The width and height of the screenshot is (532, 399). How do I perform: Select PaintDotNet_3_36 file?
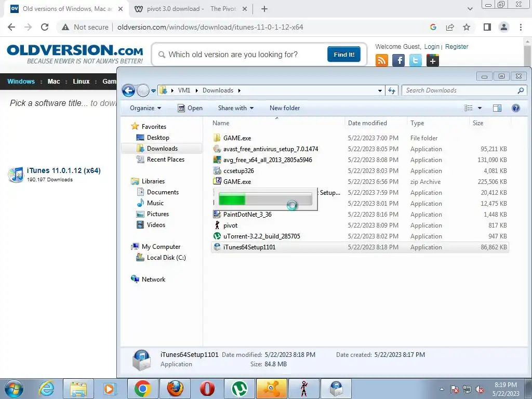click(x=360, y=215)
